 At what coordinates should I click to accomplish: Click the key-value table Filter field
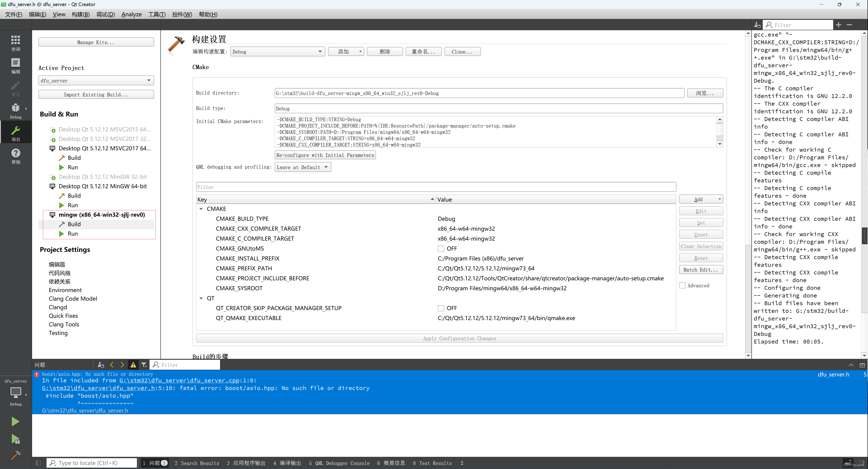pyautogui.click(x=436, y=187)
